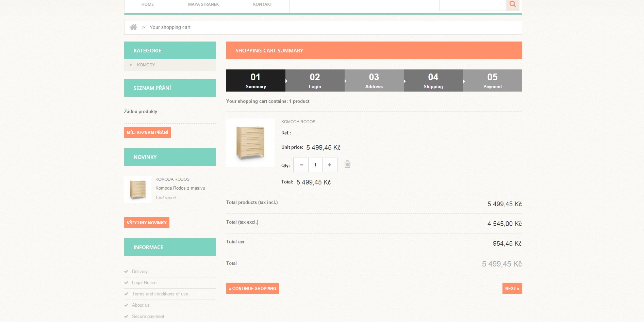Increase quantity with plus button
The height and width of the screenshot is (322, 644).
pyautogui.click(x=330, y=165)
